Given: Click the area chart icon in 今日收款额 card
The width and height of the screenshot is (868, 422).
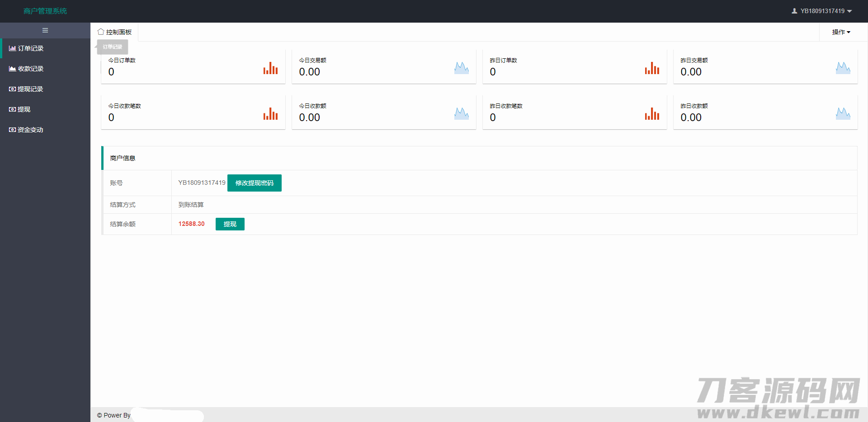Looking at the screenshot, I should (461, 114).
